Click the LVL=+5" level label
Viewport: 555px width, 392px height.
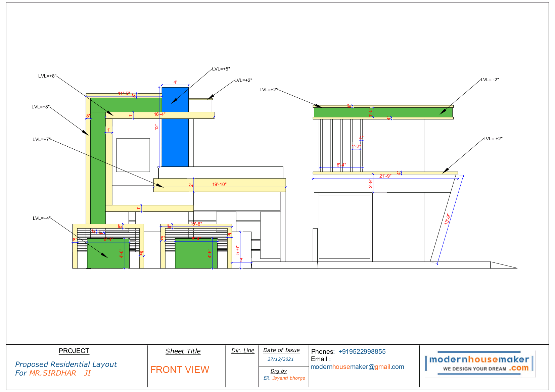click(x=221, y=69)
